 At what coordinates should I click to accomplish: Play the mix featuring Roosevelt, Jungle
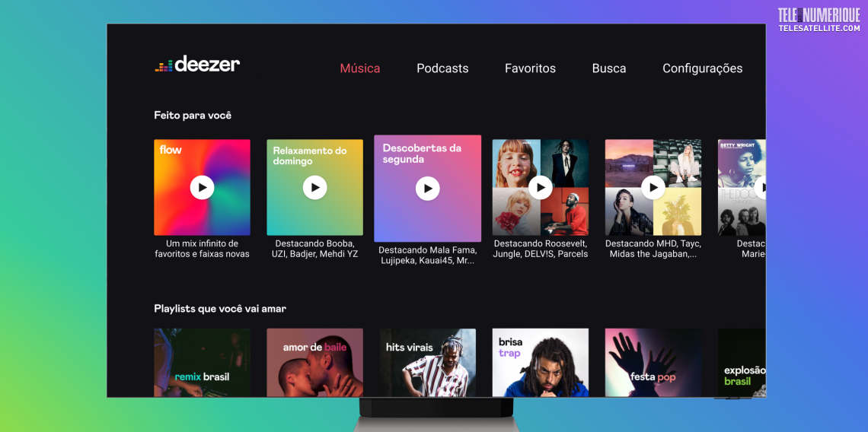[x=541, y=188]
